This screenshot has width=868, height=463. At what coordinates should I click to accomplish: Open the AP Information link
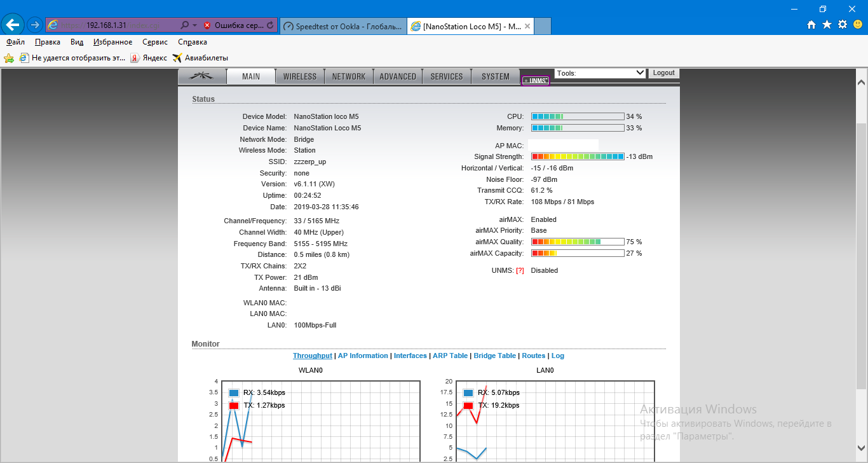pos(363,356)
